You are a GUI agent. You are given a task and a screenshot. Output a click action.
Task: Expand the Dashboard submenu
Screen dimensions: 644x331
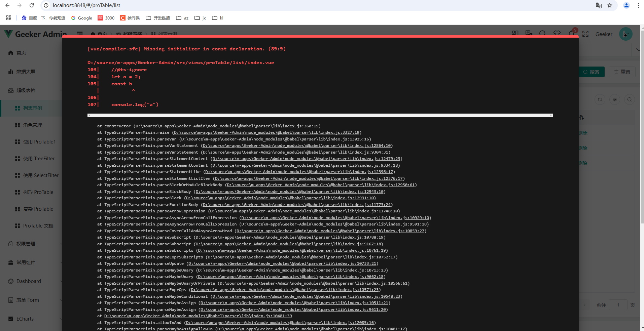pos(31,281)
